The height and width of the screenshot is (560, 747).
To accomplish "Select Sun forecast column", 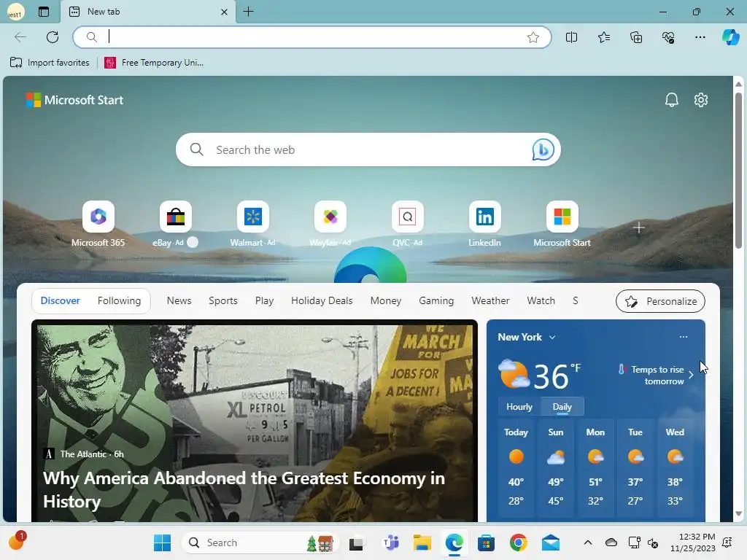I will pyautogui.click(x=555, y=467).
